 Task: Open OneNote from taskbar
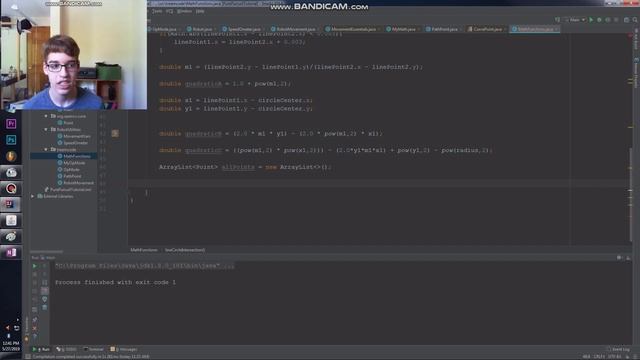pos(11,253)
